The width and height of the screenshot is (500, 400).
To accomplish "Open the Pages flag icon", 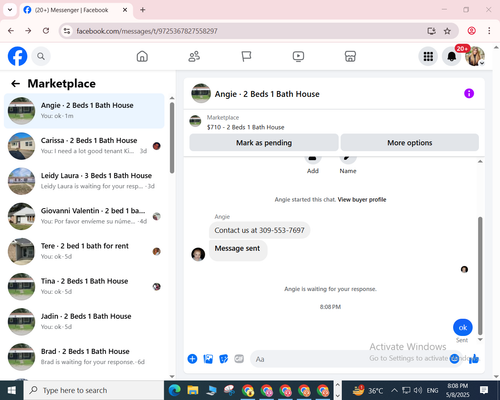I will coord(246,56).
